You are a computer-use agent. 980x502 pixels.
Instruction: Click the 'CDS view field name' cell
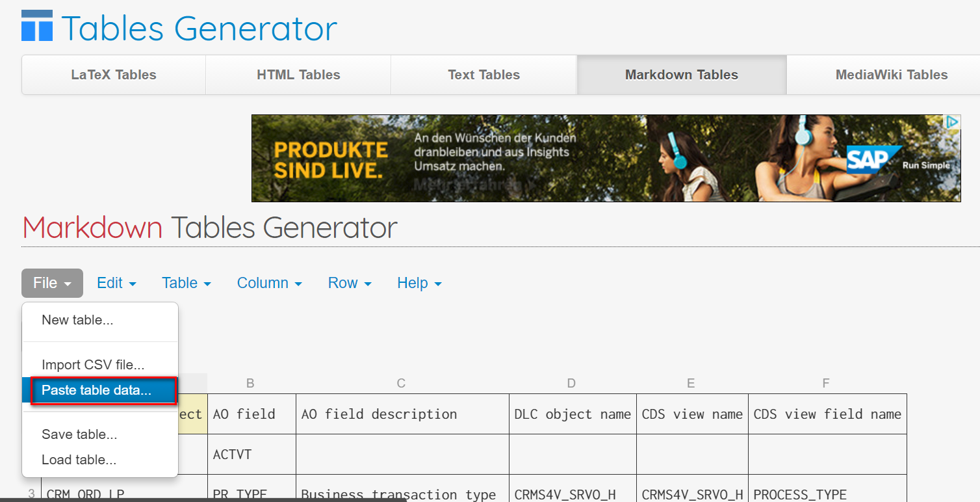(827, 414)
